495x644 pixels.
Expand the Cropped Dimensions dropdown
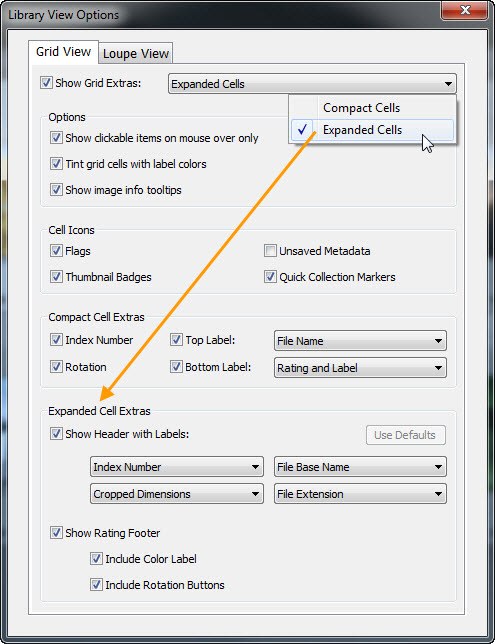click(x=177, y=494)
